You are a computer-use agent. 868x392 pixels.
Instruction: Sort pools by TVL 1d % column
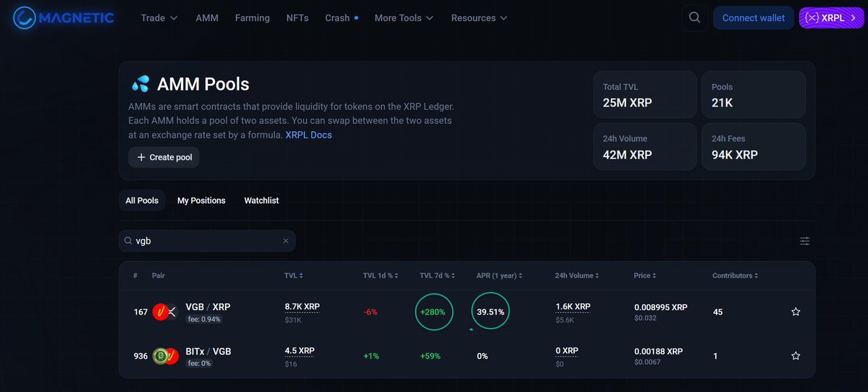[381, 275]
